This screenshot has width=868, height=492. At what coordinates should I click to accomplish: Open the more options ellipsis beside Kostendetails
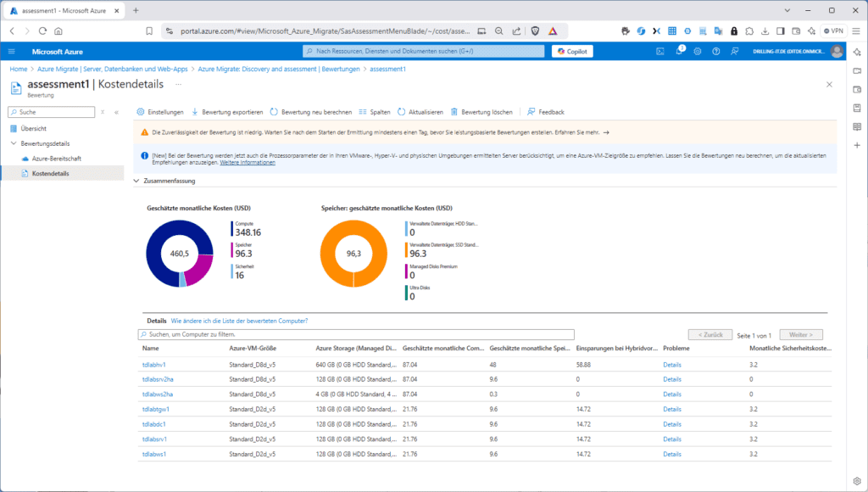tap(178, 84)
